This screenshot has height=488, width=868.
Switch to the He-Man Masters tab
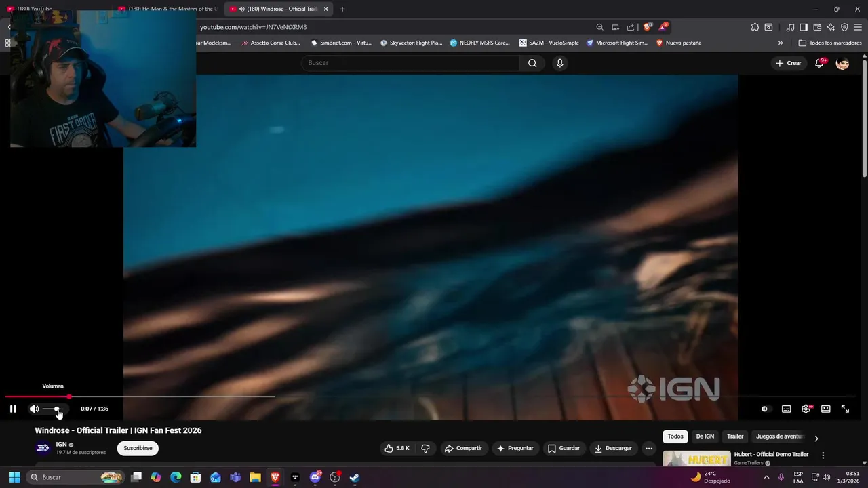coord(170,9)
